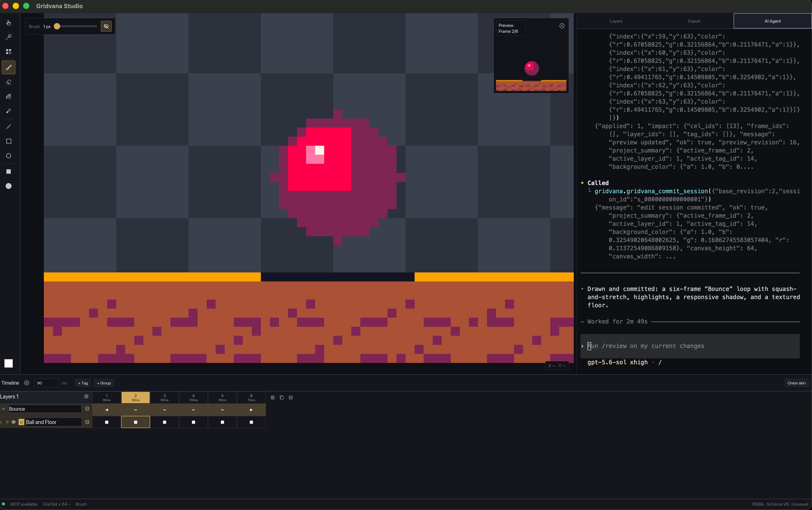812x510 pixels.
Task: Expand the Bounce group arrow
Action: pos(3,409)
